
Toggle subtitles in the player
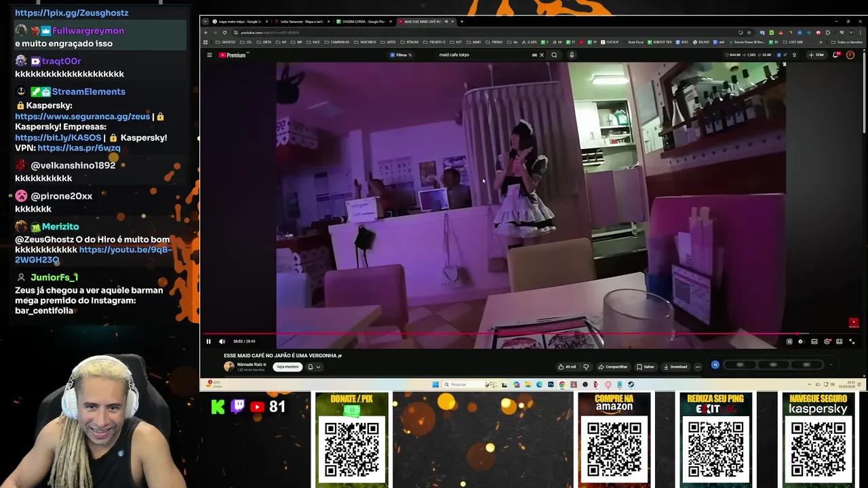point(814,342)
